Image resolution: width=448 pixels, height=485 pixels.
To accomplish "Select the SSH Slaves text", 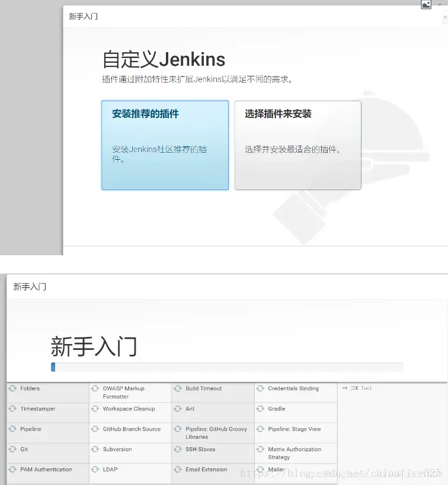I will pos(200,449).
